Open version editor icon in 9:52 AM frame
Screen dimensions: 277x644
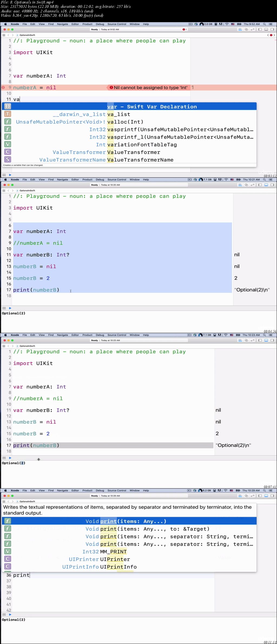[252, 29]
